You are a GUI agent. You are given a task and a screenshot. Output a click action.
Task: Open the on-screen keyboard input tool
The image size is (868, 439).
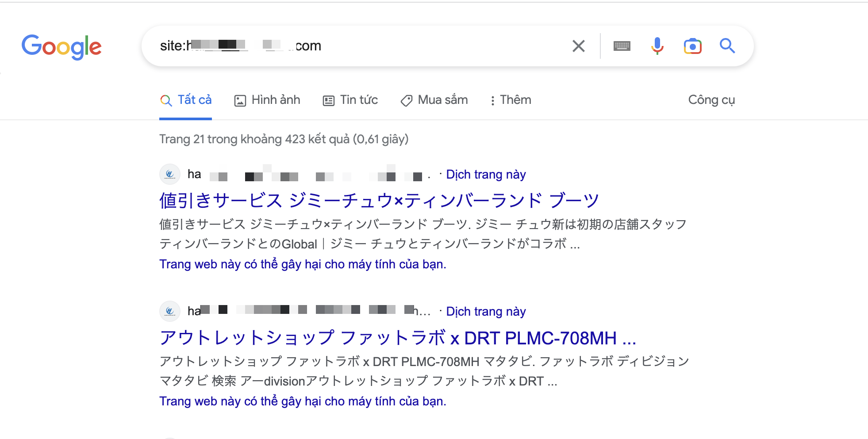pyautogui.click(x=622, y=46)
